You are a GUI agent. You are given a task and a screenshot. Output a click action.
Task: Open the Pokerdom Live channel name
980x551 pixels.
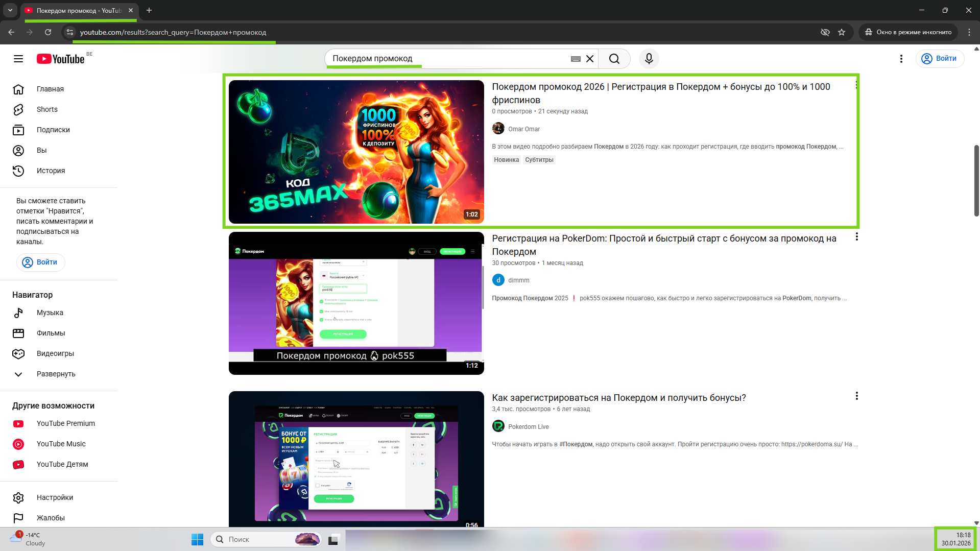click(529, 427)
